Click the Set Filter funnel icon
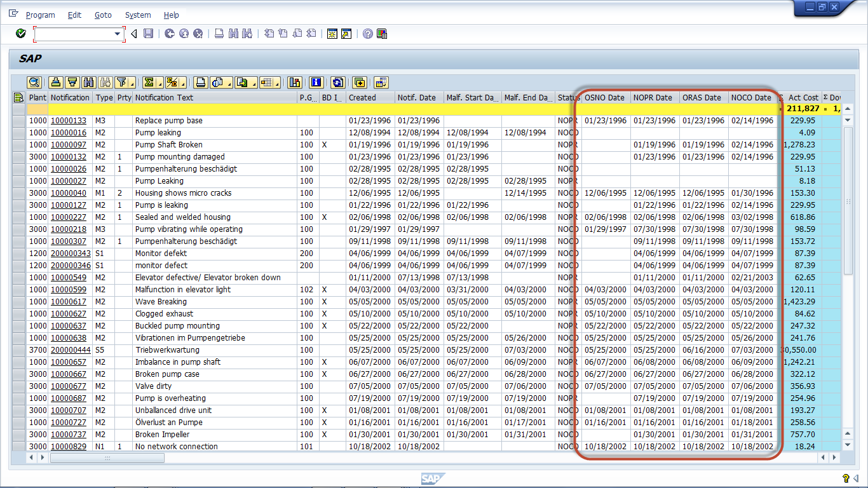 [x=121, y=83]
